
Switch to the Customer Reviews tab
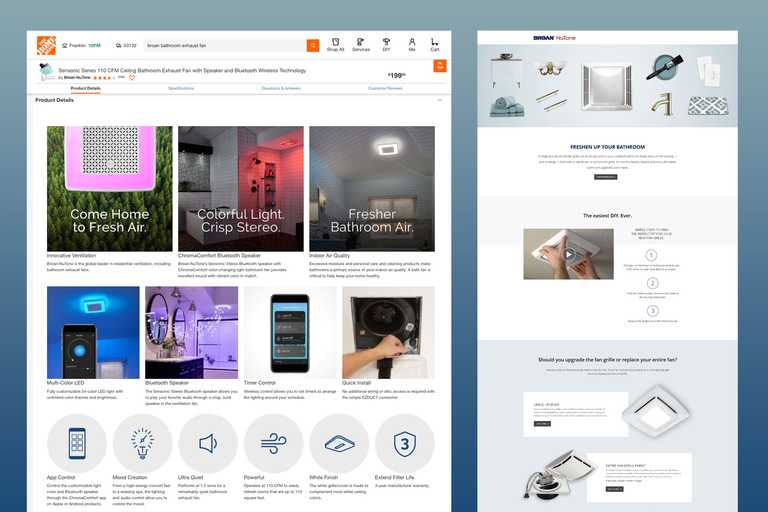tap(385, 89)
